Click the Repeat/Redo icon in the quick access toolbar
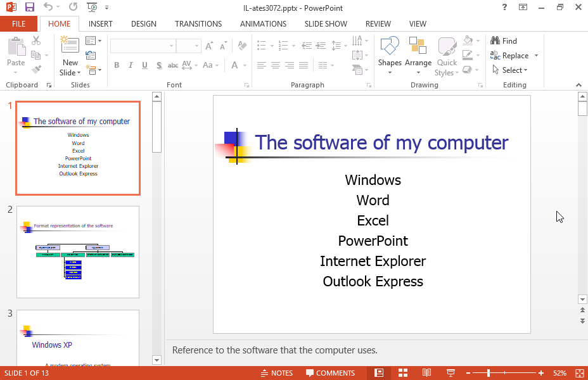The height and width of the screenshot is (380, 588). (73, 7)
